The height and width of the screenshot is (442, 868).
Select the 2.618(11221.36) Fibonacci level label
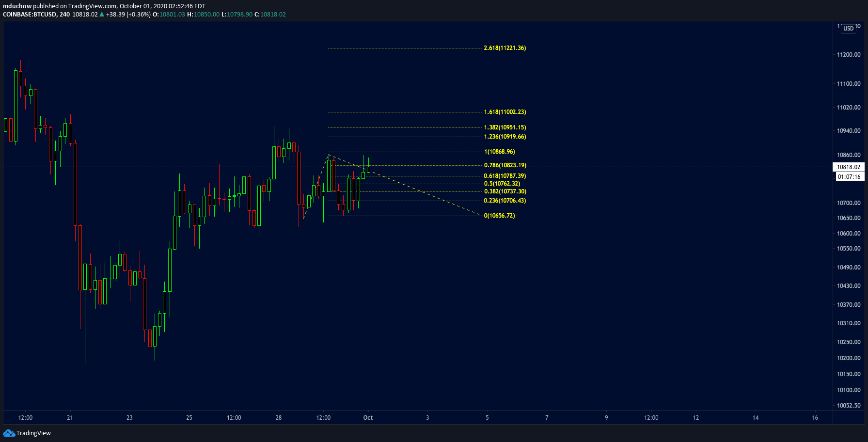point(505,48)
